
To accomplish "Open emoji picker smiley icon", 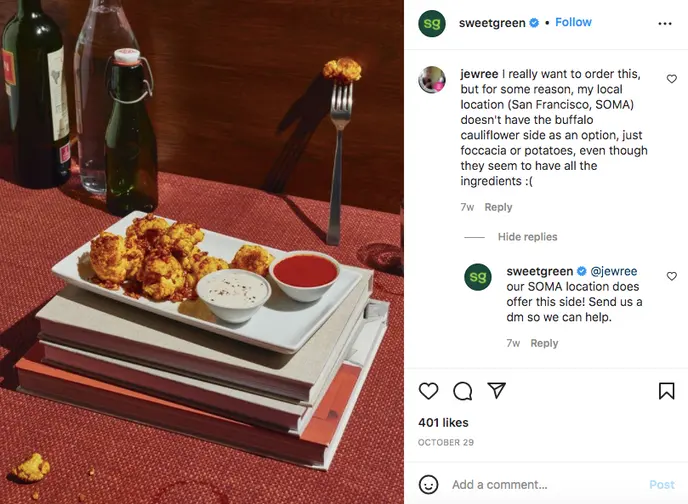I will pos(428,484).
